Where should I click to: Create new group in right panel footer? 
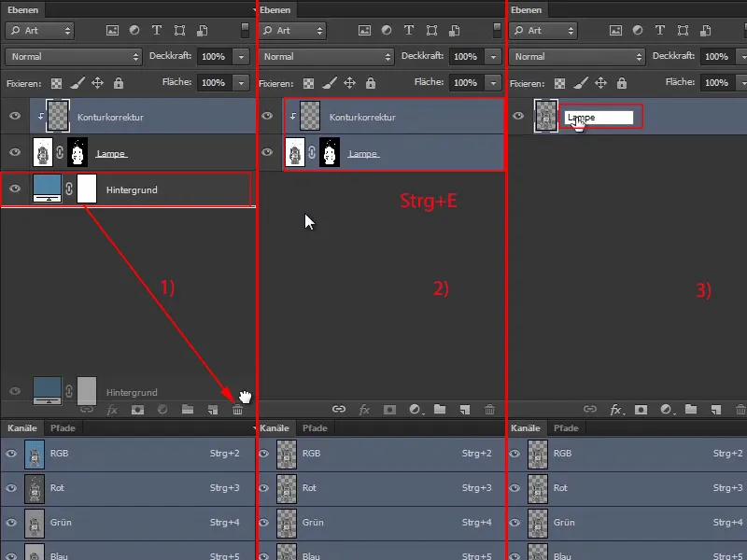691,410
